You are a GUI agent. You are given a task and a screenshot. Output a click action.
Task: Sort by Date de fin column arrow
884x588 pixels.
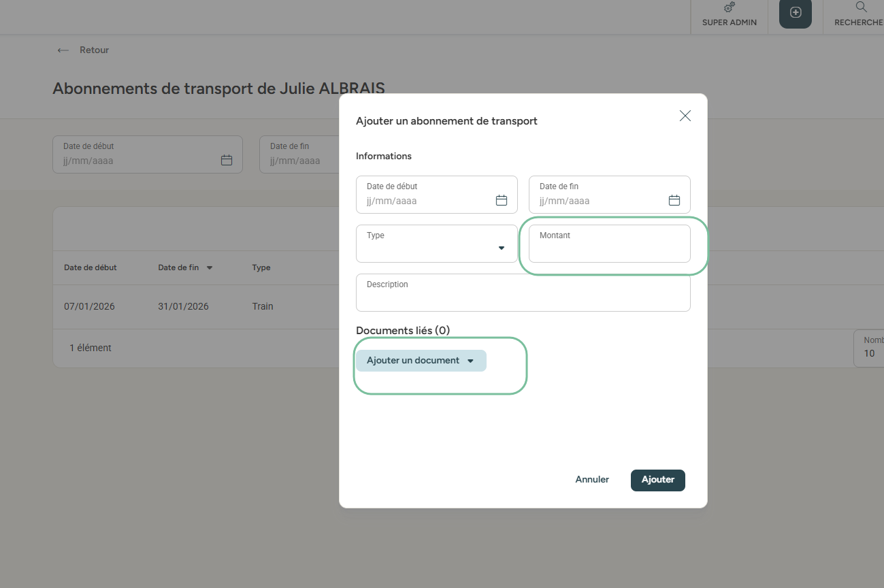[x=210, y=268]
